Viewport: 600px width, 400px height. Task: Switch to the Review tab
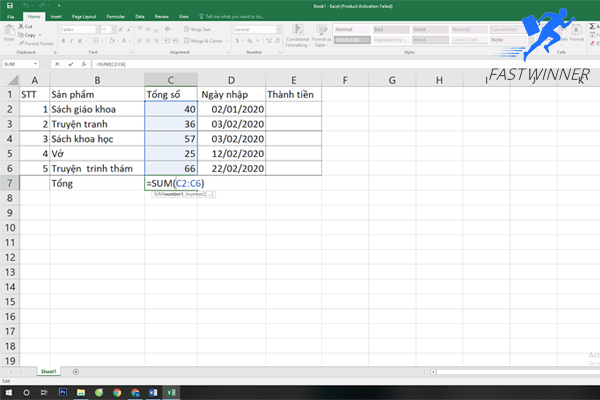[x=161, y=16]
